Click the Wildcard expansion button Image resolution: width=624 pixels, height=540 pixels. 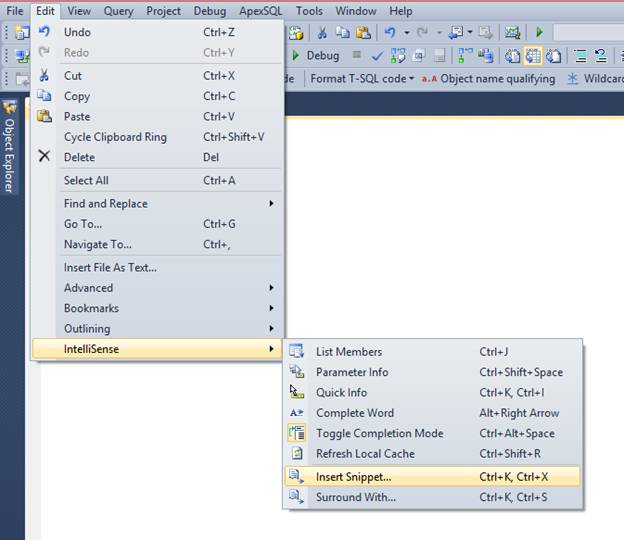[x=595, y=79]
